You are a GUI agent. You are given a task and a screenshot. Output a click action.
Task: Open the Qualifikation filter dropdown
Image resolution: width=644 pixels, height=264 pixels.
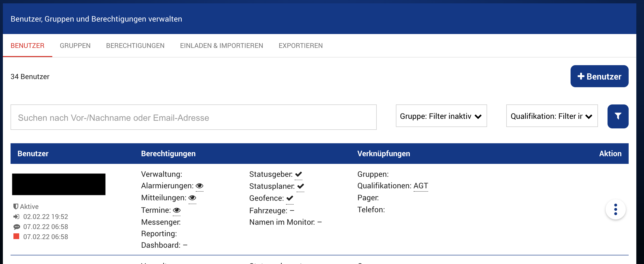(x=551, y=116)
